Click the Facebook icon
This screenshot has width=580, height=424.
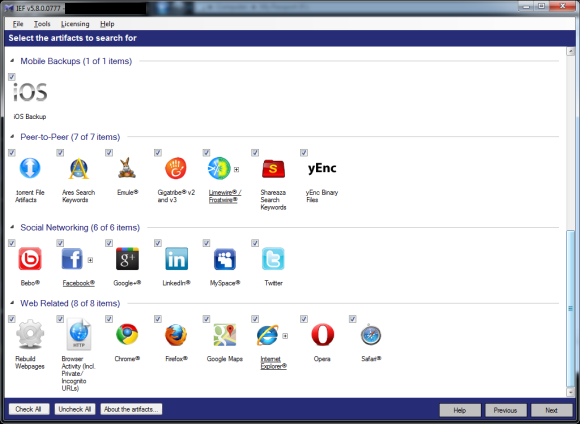coord(72,259)
